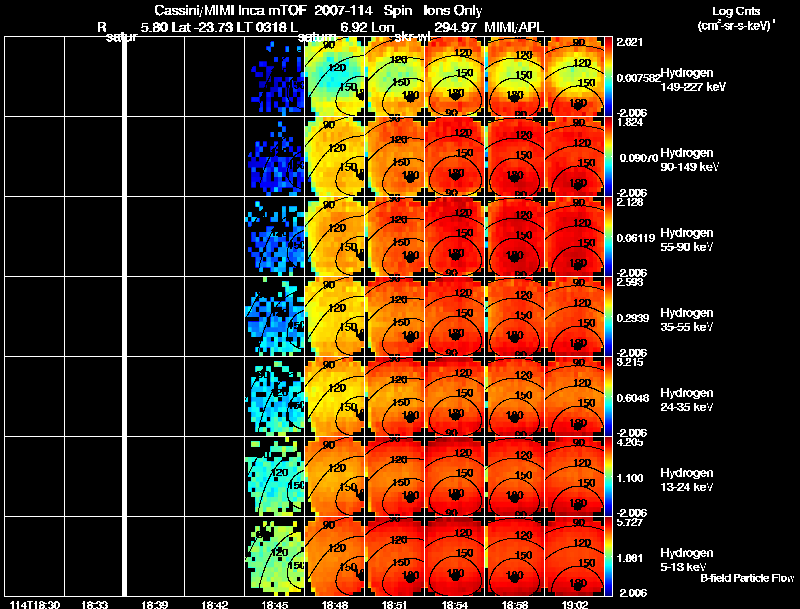Click the '1.824' color bar maximum value
Viewport: 800px width, 609px height.
tap(630, 122)
